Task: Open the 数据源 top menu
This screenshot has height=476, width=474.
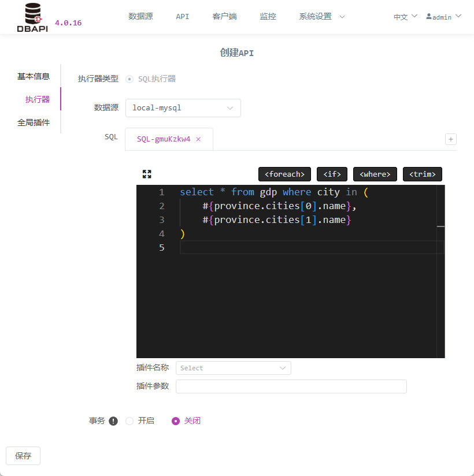Action: (x=140, y=16)
